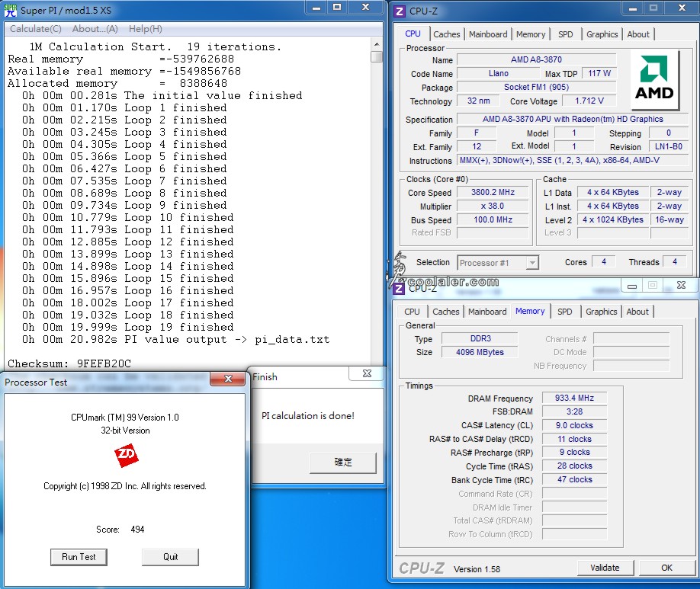This screenshot has width=700, height=589.
Task: Click the FSB:DRAM value 3:28
Action: [574, 411]
